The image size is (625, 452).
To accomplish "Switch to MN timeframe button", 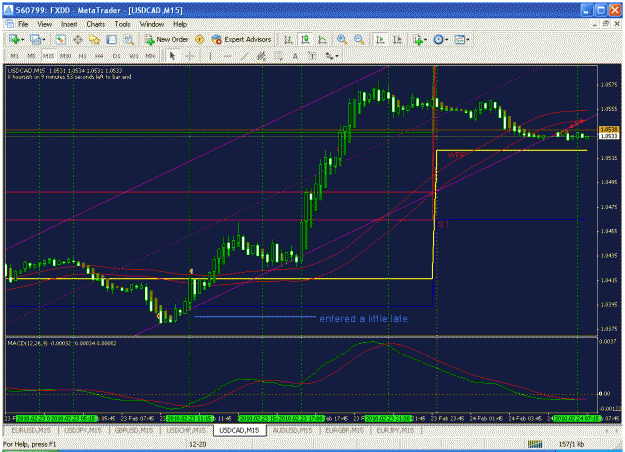I will point(150,56).
